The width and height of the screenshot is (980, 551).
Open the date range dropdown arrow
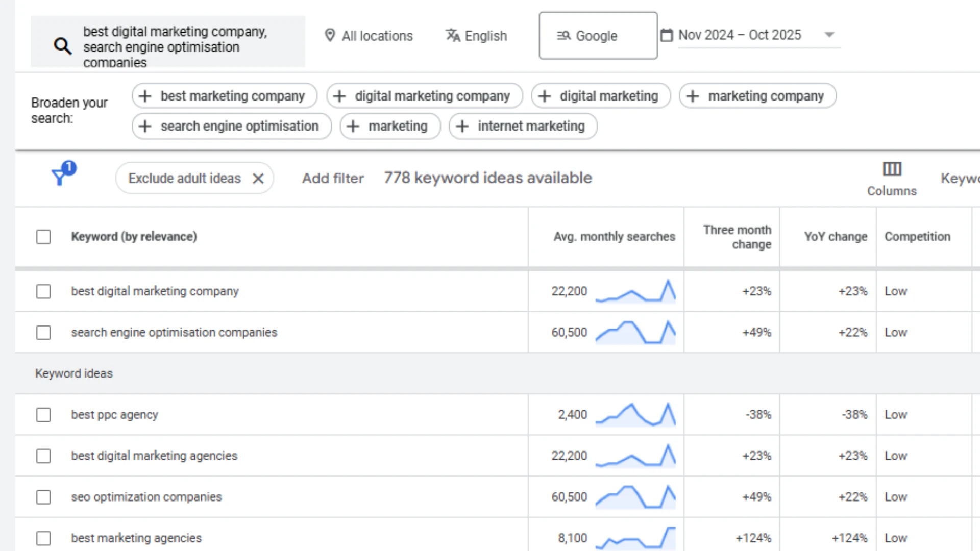pyautogui.click(x=829, y=35)
